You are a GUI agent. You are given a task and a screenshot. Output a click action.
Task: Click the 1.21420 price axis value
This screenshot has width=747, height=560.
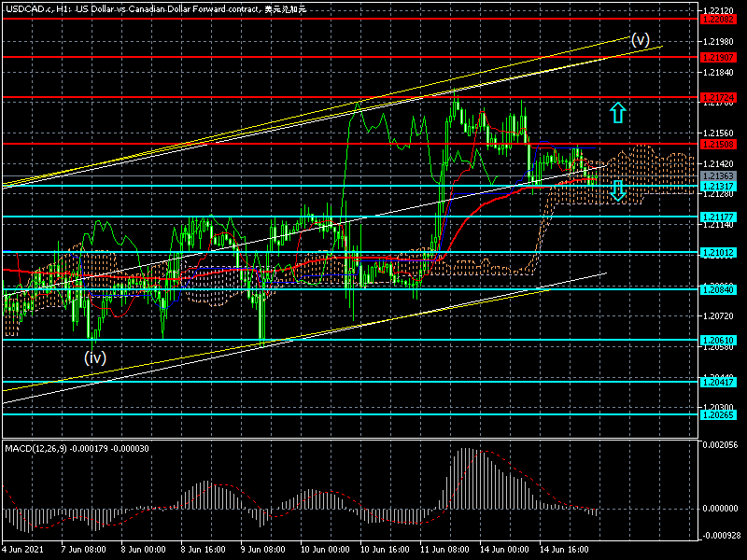pyautogui.click(x=718, y=164)
